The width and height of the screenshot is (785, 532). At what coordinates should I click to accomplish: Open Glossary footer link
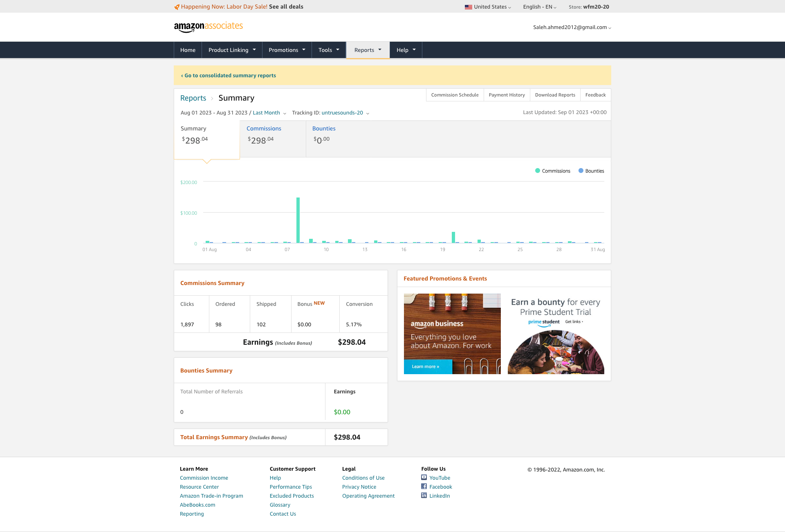click(280, 505)
